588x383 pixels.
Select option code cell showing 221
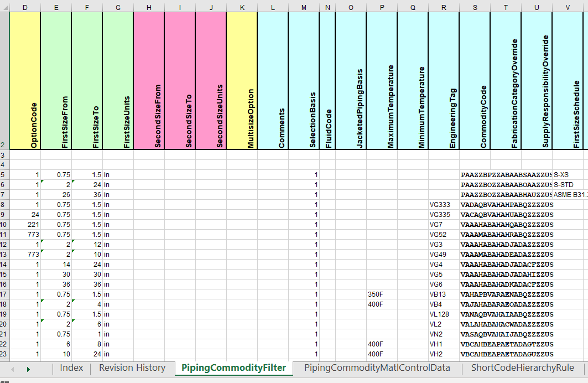pos(25,225)
